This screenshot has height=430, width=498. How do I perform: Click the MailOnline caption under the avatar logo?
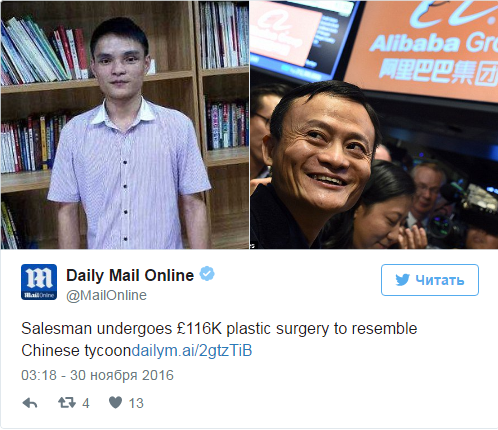point(39,295)
